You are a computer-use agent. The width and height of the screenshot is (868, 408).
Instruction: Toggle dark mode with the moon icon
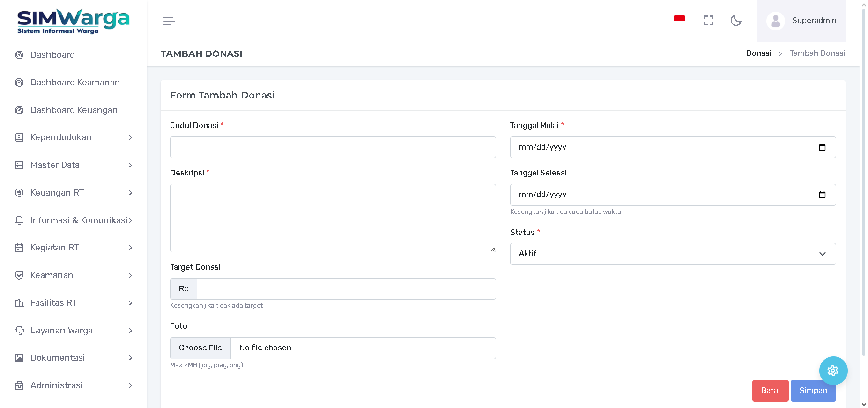click(736, 21)
